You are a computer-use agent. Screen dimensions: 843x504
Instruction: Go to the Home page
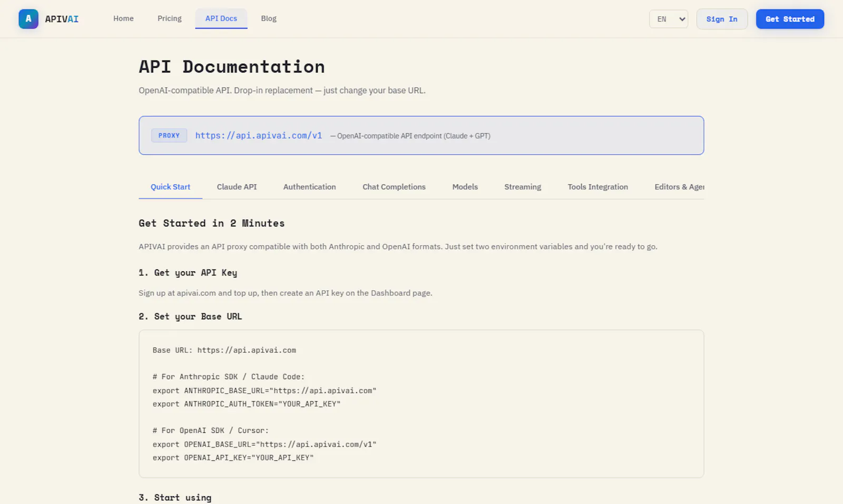pos(123,18)
